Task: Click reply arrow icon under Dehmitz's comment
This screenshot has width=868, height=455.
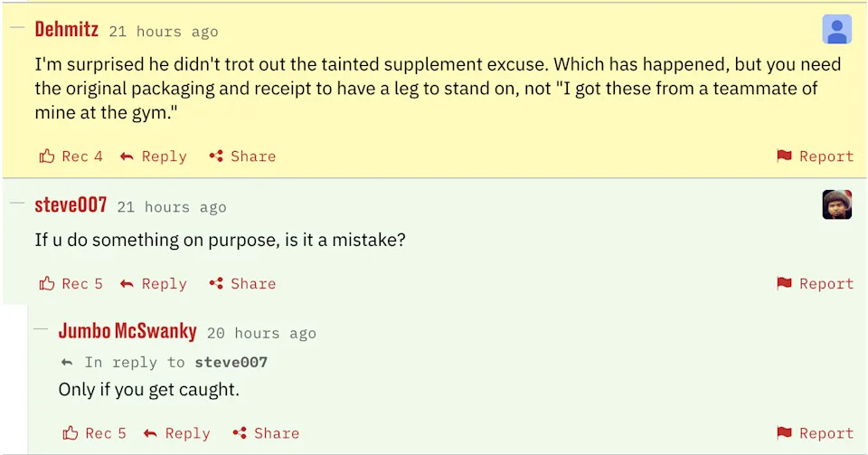Action: 127,156
